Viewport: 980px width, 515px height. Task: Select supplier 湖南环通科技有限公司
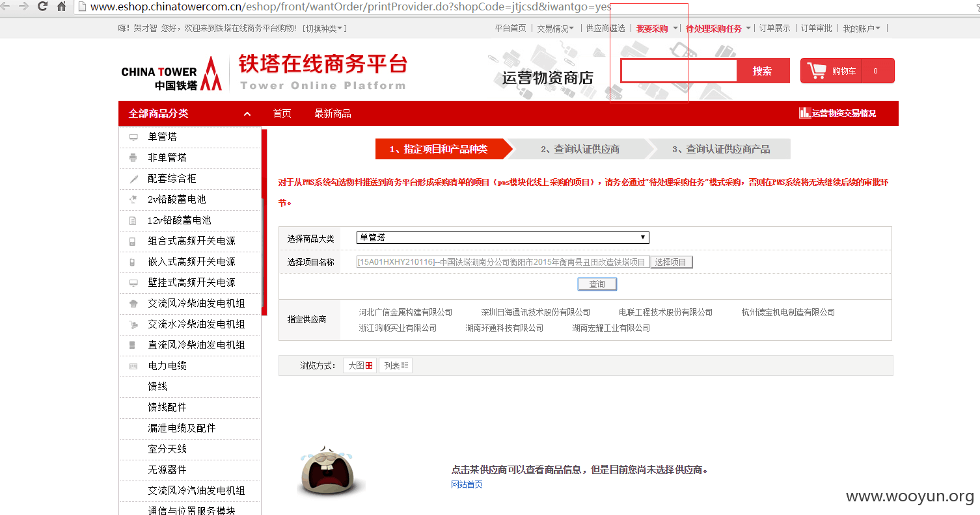point(504,328)
